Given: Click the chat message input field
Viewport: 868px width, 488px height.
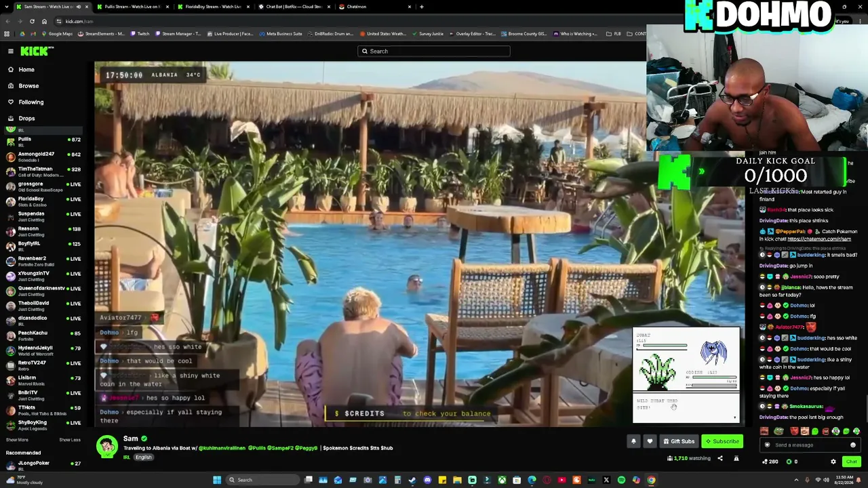Looking at the screenshot, I should point(810,445).
